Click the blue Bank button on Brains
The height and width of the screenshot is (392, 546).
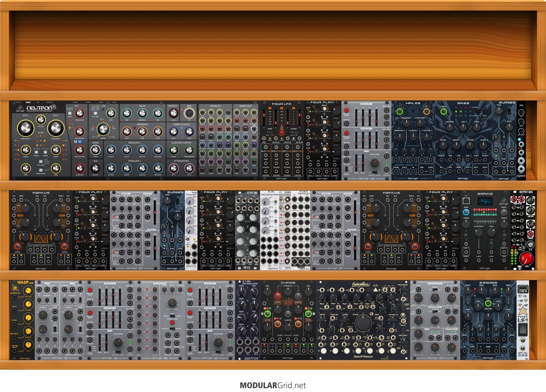tap(466, 212)
